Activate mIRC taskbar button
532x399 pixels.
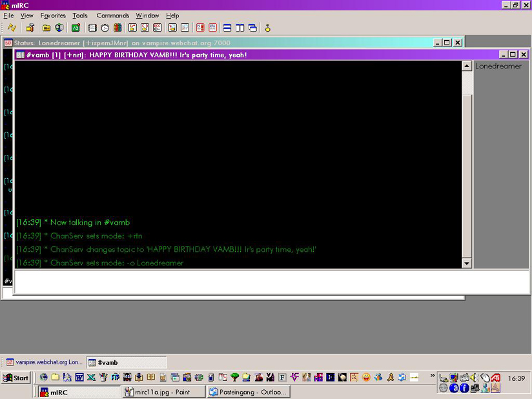click(x=79, y=392)
